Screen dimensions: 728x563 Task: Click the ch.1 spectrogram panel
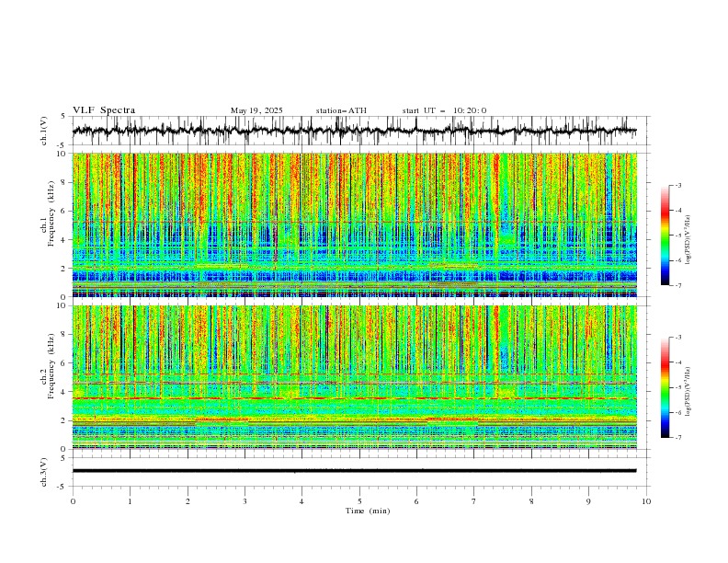pos(355,224)
